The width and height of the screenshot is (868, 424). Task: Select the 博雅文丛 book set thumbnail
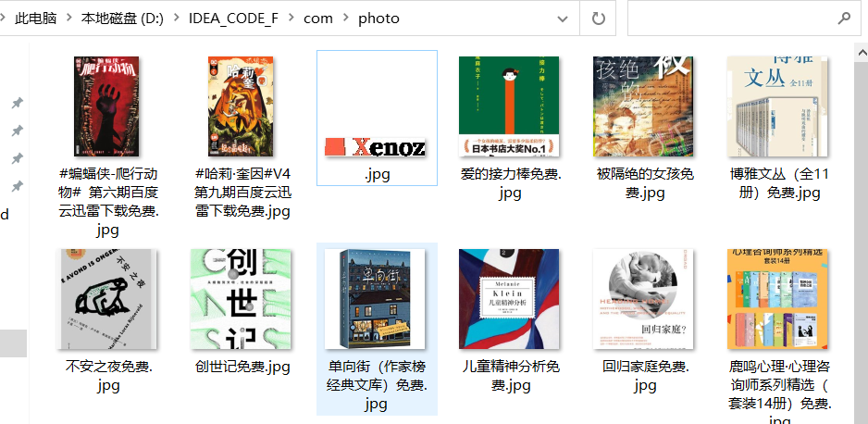(777, 106)
